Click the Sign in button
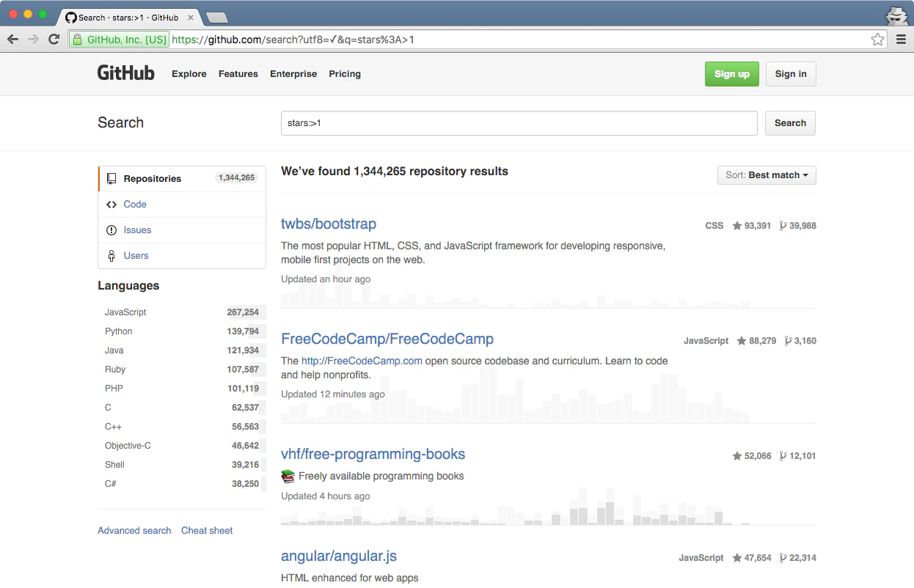914x588 pixels. click(791, 74)
